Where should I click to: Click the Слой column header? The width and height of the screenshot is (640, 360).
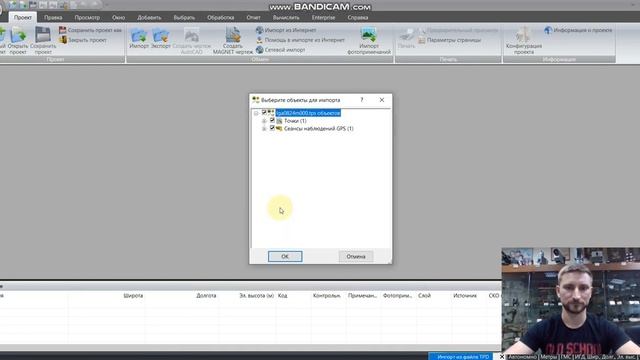tap(424, 296)
